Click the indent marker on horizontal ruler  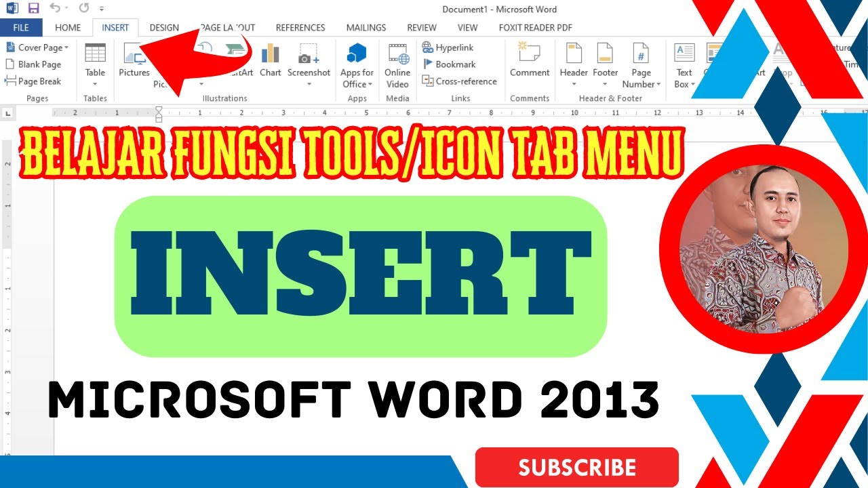[159, 114]
